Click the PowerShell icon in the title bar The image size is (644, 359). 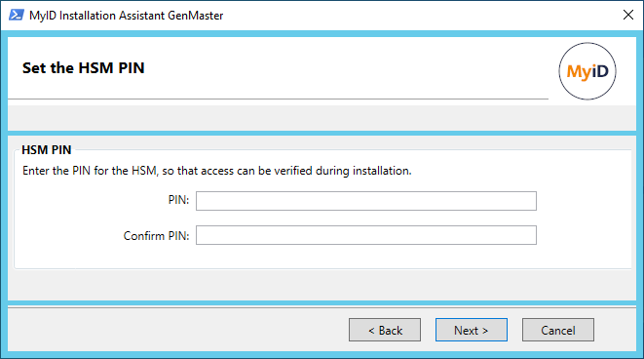16,16
